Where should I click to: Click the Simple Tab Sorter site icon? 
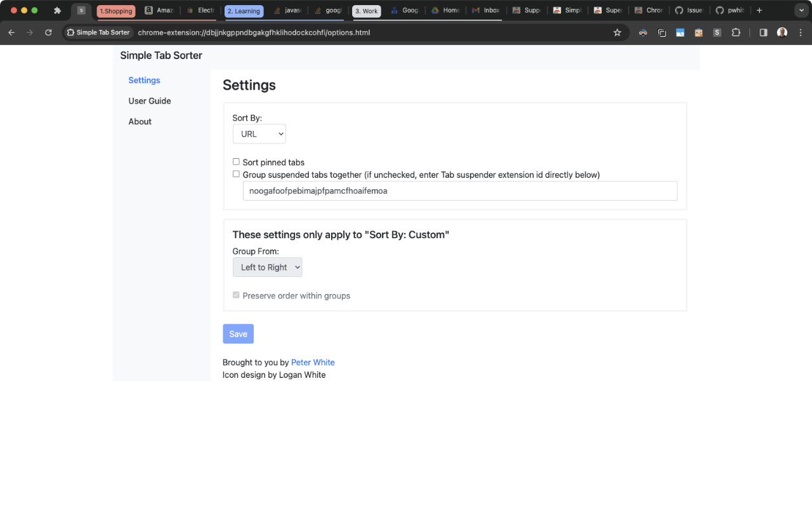tap(98, 32)
